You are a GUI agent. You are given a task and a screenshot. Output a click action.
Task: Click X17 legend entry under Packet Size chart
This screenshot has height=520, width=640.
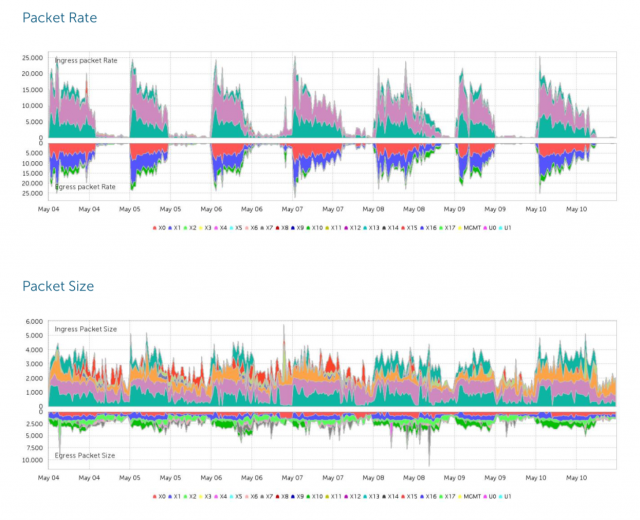[x=447, y=496]
